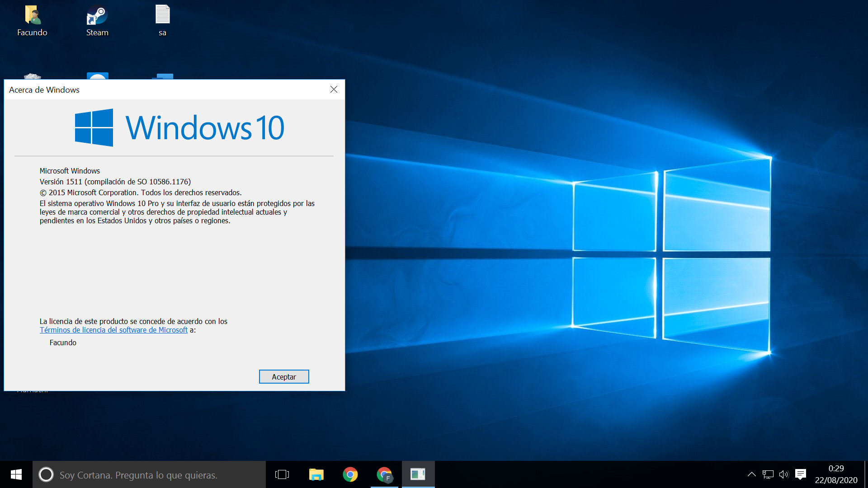
Task: Click Show desktop strip at taskbar end
Action: 866,474
